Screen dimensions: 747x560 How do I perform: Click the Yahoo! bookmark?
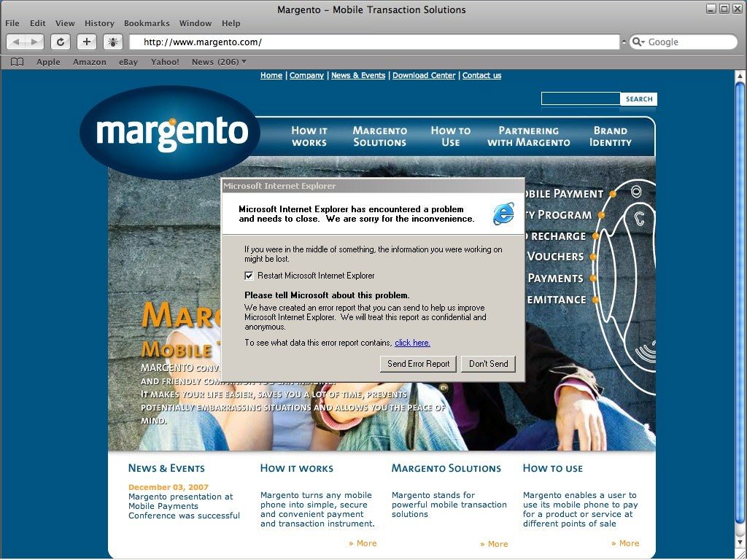click(165, 62)
